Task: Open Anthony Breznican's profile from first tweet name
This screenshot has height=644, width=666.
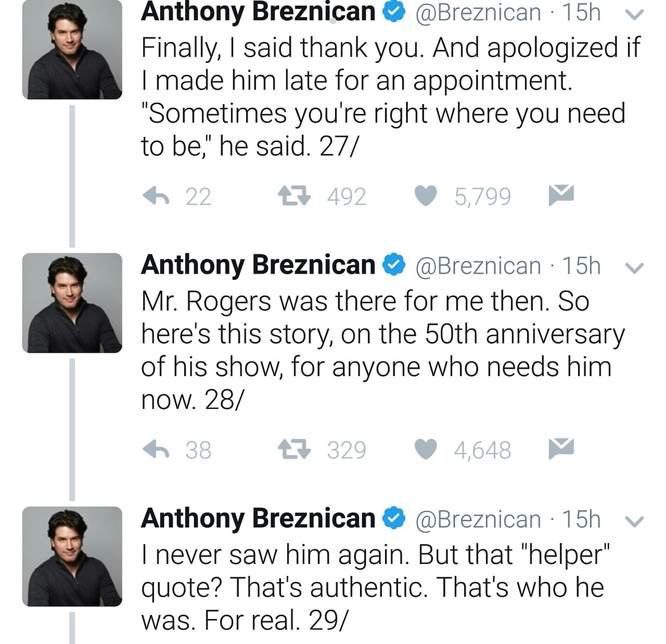Action: pos(258,12)
